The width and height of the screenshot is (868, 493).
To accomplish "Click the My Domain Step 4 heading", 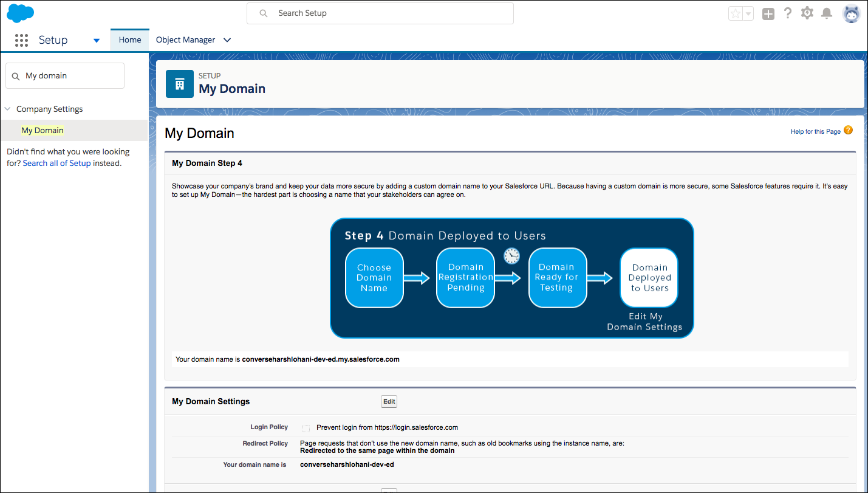I will [207, 163].
